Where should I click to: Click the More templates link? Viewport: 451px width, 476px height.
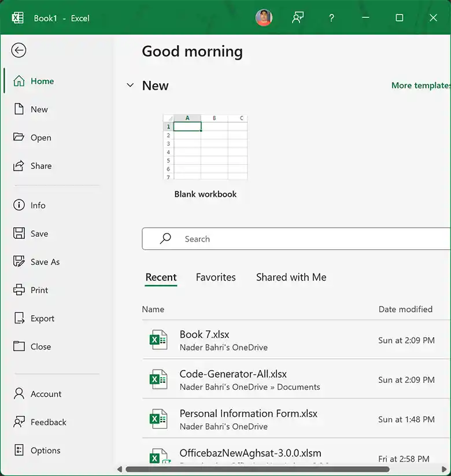coord(421,85)
